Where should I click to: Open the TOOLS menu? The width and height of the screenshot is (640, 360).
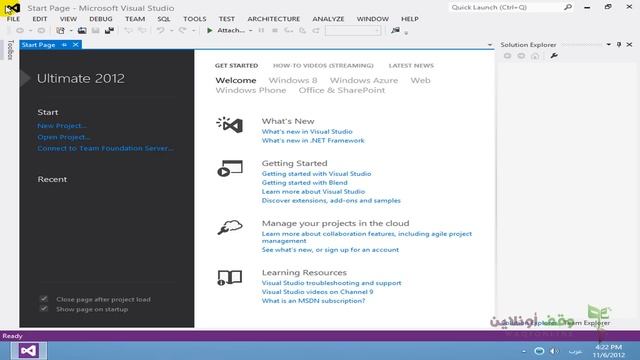tap(195, 19)
